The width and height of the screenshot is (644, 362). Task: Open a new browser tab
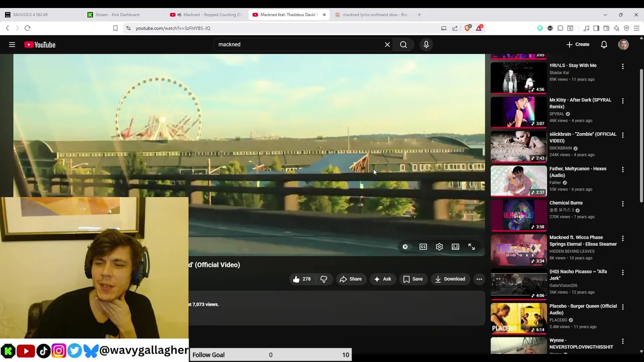click(x=419, y=15)
